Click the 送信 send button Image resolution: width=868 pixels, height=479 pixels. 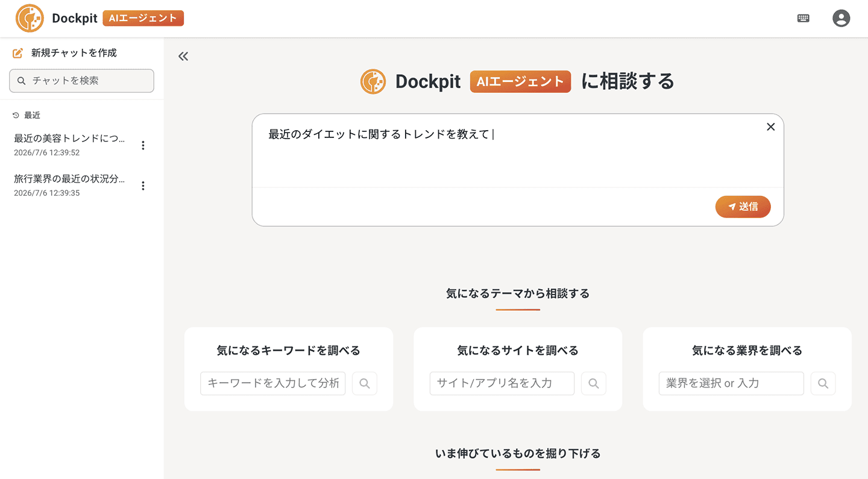coord(743,207)
